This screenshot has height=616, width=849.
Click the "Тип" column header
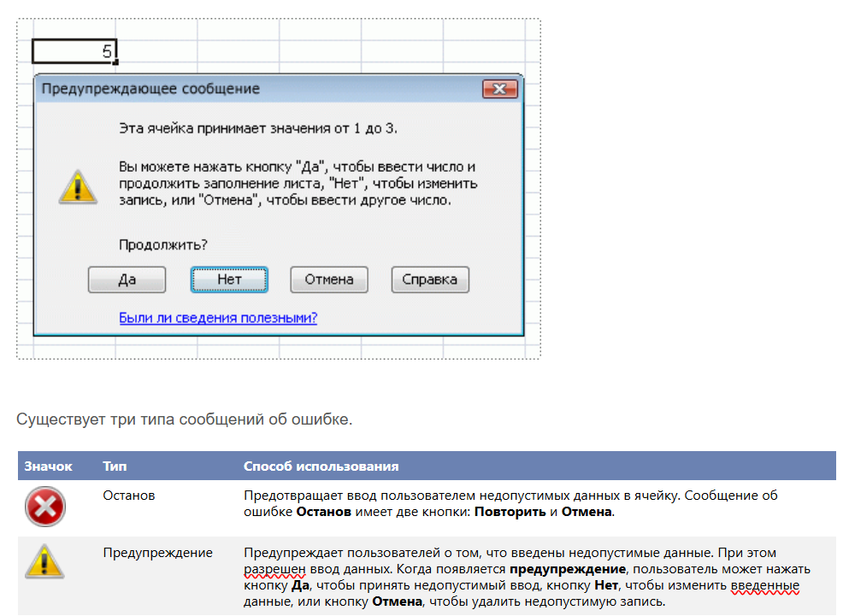(115, 466)
